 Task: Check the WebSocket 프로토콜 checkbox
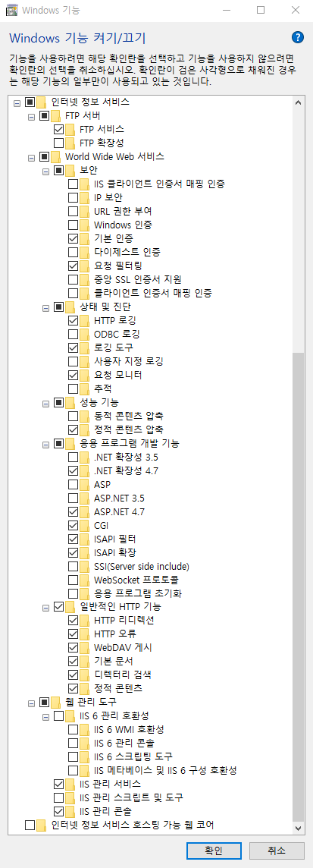73,580
